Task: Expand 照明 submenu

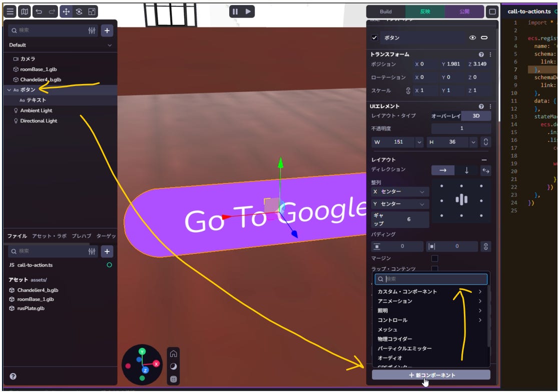Action: [430, 311]
